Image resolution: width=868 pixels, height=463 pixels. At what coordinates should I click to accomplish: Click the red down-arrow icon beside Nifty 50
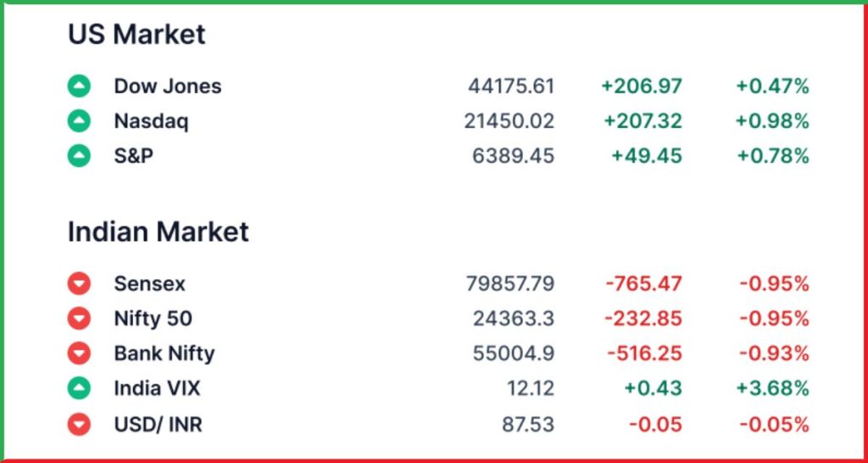click(79, 319)
